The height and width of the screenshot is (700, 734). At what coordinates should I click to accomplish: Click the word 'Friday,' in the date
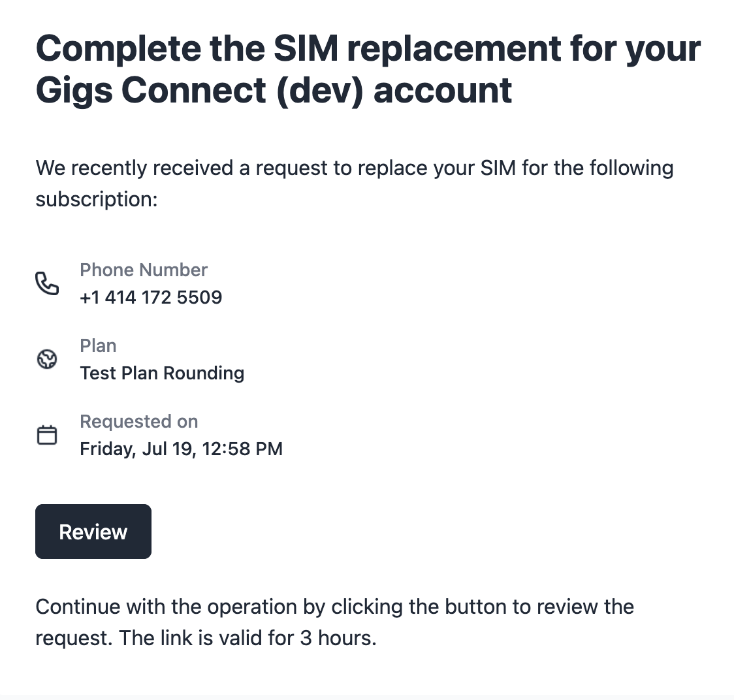(x=108, y=449)
